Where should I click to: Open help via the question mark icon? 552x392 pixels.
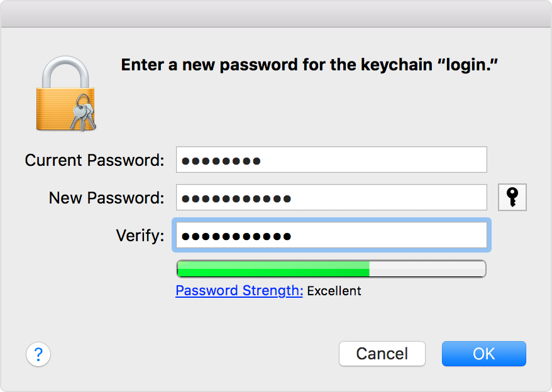(x=38, y=354)
